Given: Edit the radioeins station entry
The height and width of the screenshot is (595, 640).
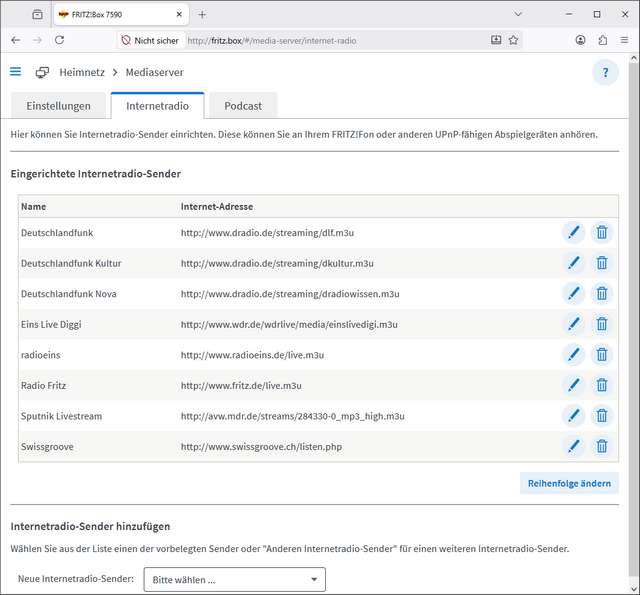Looking at the screenshot, I should pyautogui.click(x=573, y=355).
